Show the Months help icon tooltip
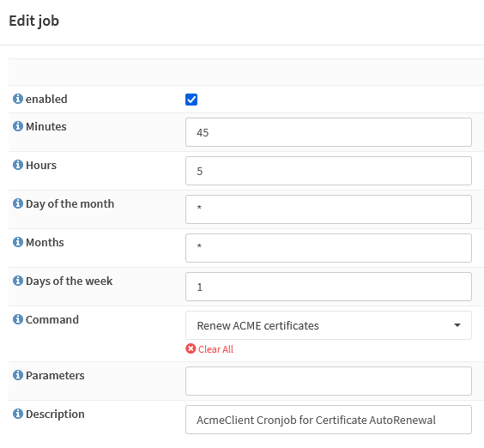484x448 pixels. click(x=18, y=242)
